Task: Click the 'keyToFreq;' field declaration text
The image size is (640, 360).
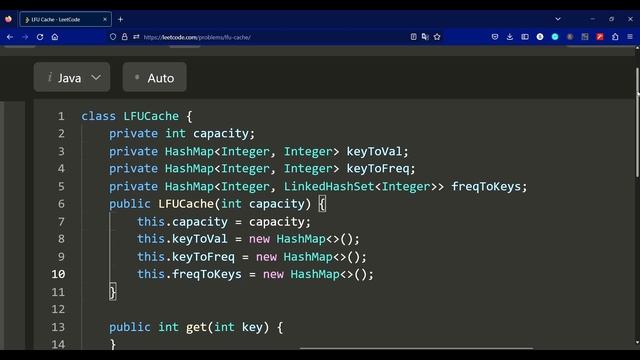Action: (381, 169)
